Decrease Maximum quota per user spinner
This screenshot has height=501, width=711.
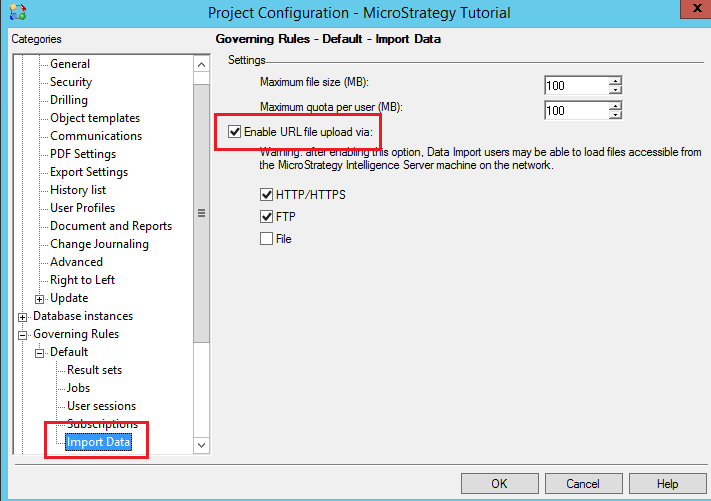click(x=615, y=115)
